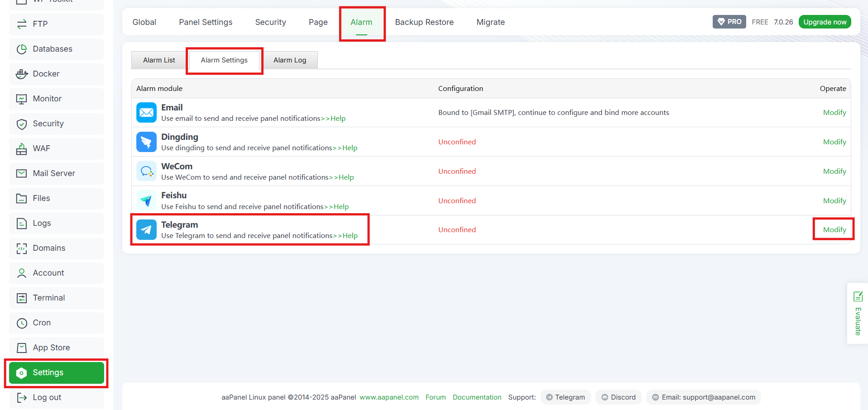Open the Documentation footer link
The height and width of the screenshot is (410, 868).
coord(477,397)
